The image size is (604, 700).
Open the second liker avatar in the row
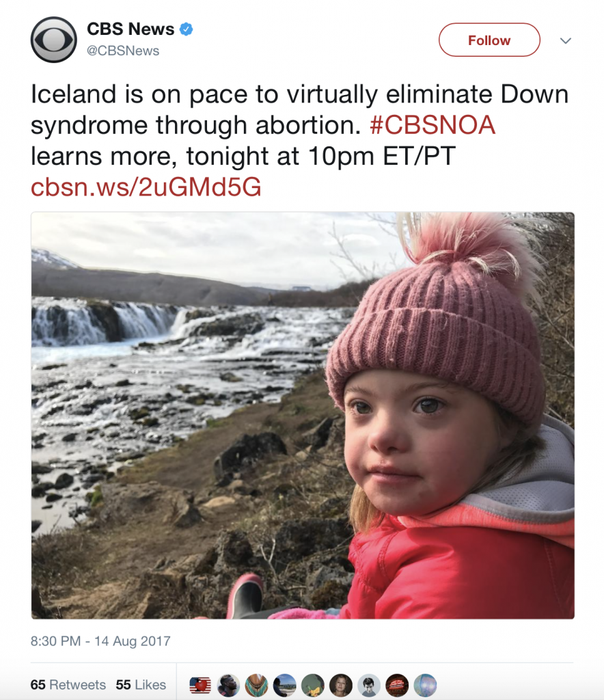click(228, 685)
